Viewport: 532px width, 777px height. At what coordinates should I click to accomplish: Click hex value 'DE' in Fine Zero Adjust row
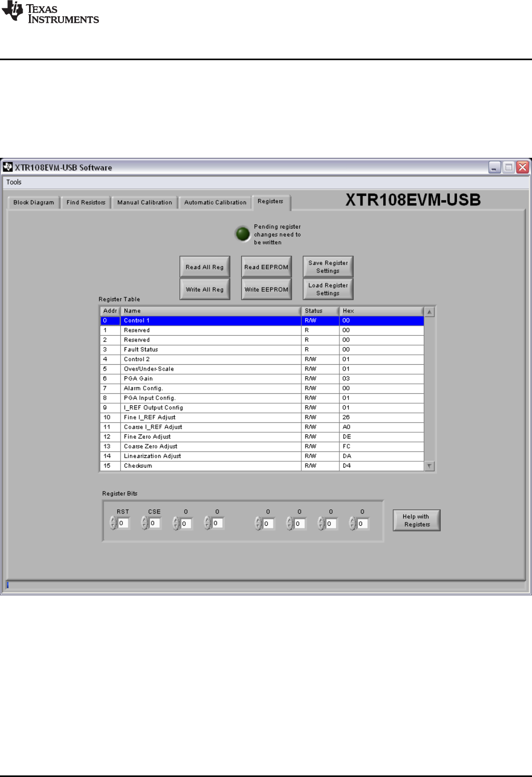347,437
